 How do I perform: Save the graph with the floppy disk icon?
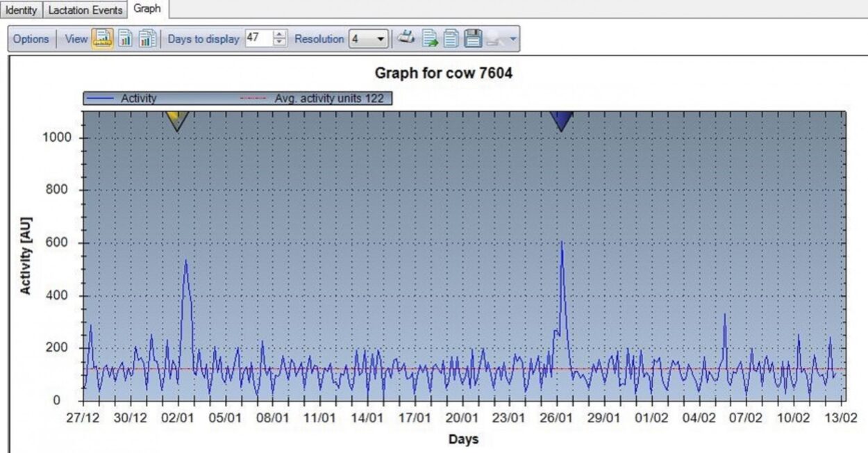(x=473, y=39)
